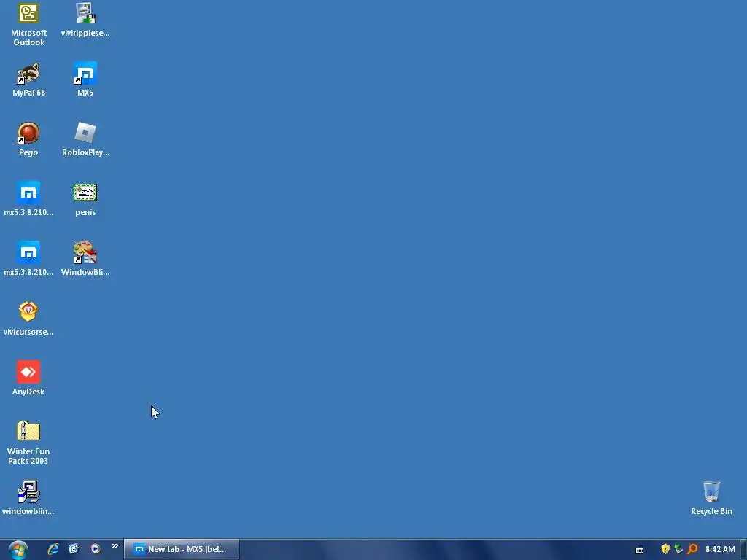The image size is (747, 560).
Task: Select the windowblin... setup icon
Action: tap(28, 498)
